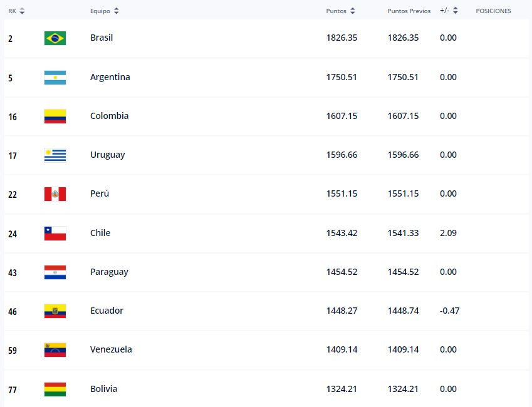
Task: Select Chile's 1543.42 points cell
Action: click(x=342, y=233)
